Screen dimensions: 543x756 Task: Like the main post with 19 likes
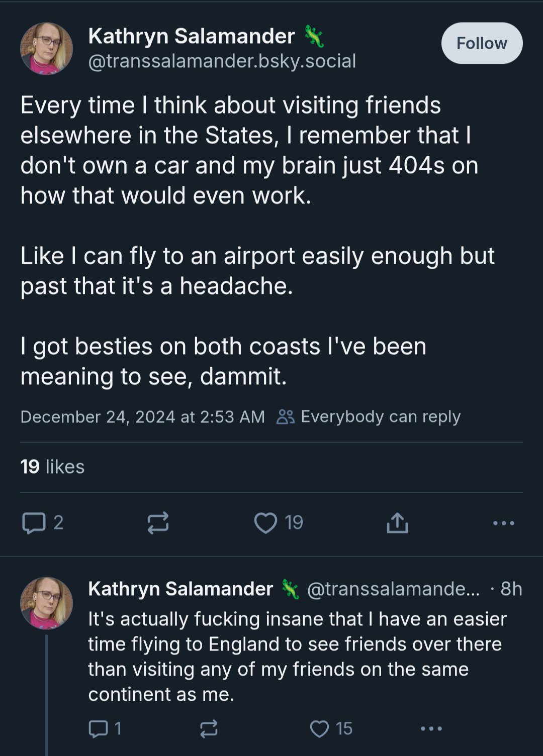tap(279, 523)
